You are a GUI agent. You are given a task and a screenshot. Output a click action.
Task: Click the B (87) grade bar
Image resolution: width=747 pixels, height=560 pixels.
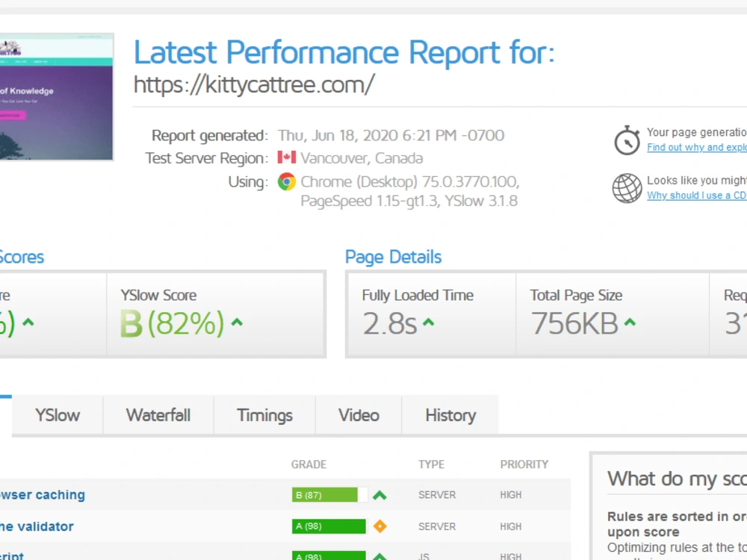pyautogui.click(x=329, y=495)
